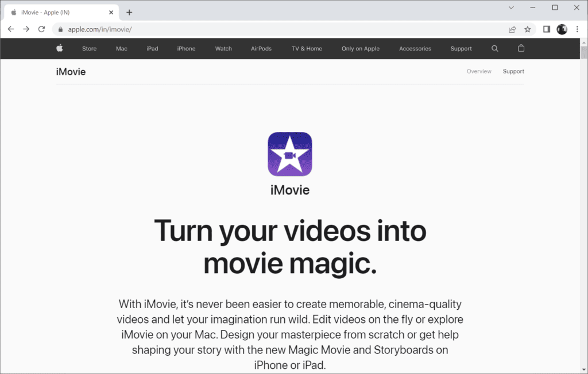Select the iMovie - Apple (IN) tab
The width and height of the screenshot is (588, 374).
point(62,13)
